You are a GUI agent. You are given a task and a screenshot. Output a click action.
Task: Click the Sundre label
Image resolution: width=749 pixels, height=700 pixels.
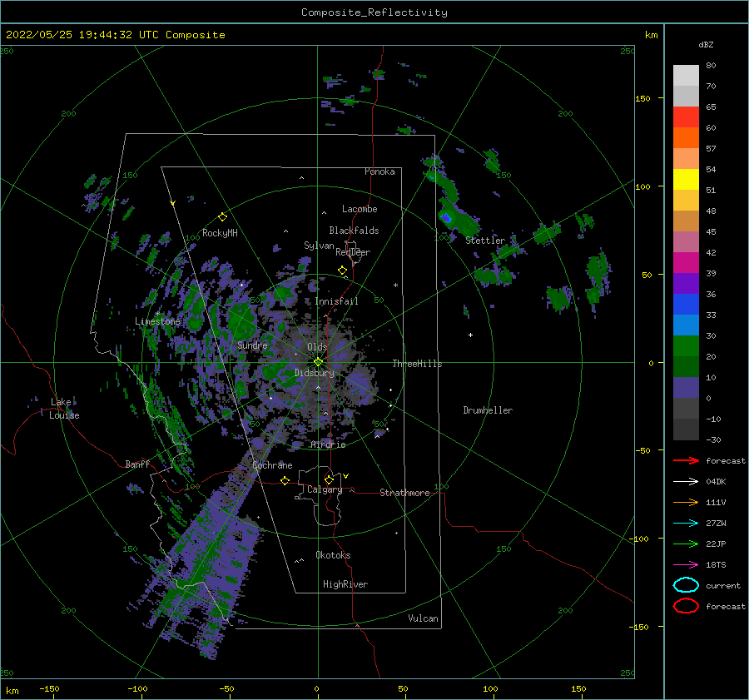tap(252, 345)
